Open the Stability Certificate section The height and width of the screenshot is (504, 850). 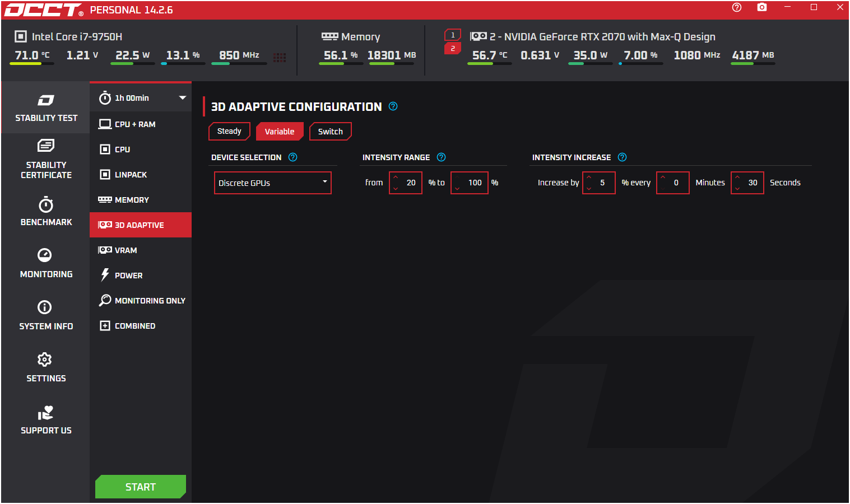click(x=46, y=160)
